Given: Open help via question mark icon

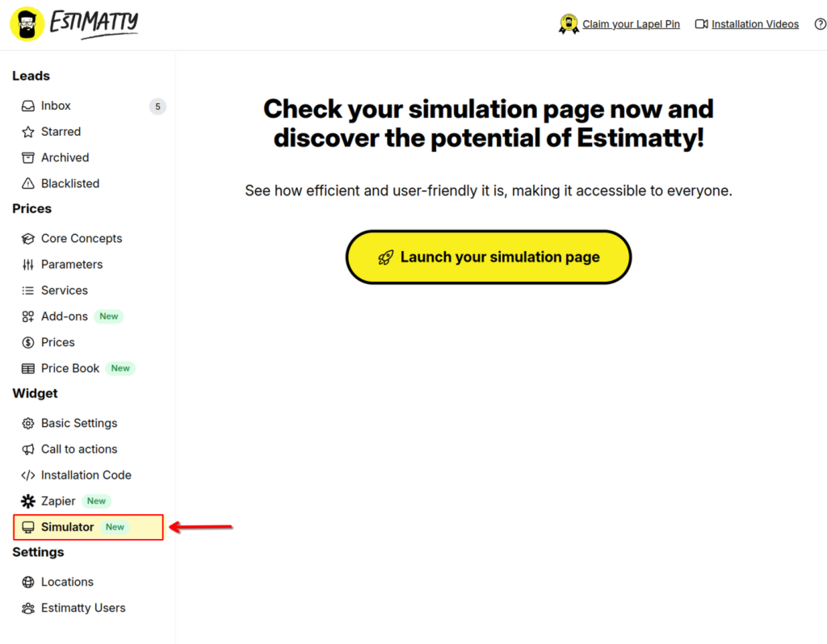Looking at the screenshot, I should coord(821,24).
